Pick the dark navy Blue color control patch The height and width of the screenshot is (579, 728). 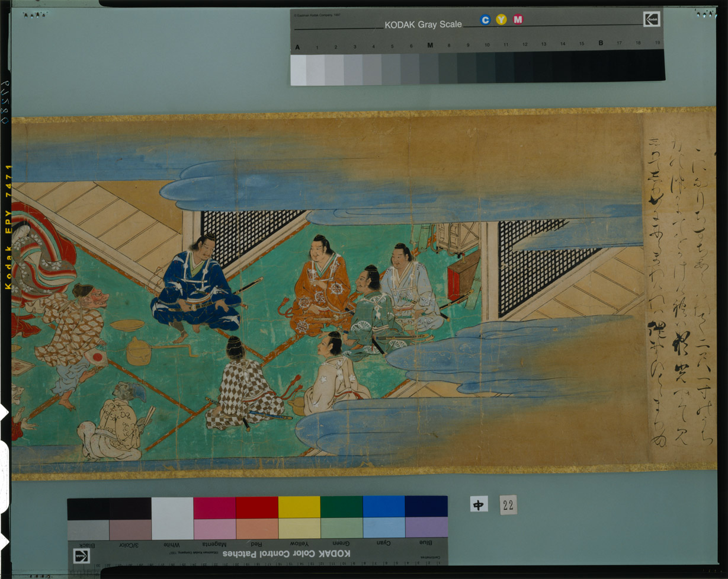click(x=426, y=507)
